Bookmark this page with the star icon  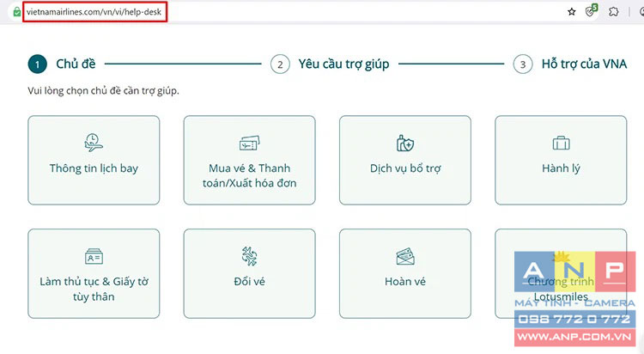[571, 11]
